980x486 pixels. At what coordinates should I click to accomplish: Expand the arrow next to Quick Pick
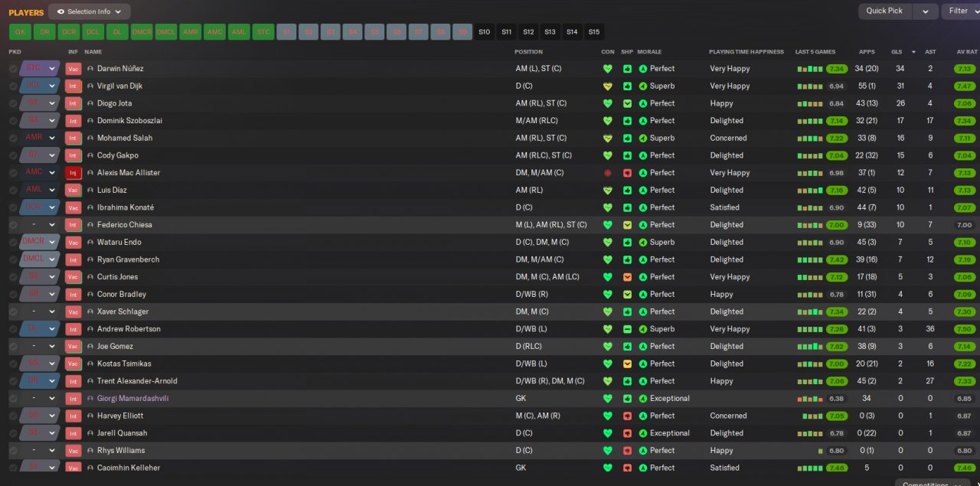point(926,11)
